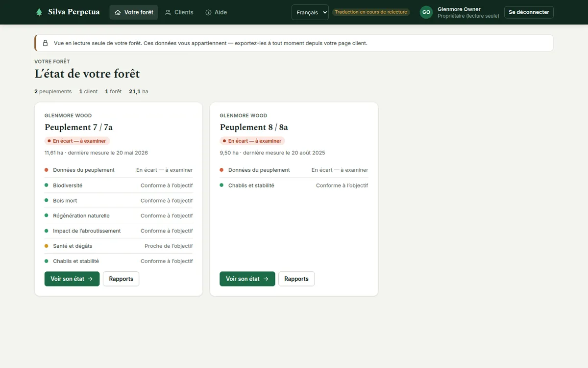Click red status dot for Peuplement 7 Données du peuplement
The image size is (588, 368).
pyautogui.click(x=47, y=170)
